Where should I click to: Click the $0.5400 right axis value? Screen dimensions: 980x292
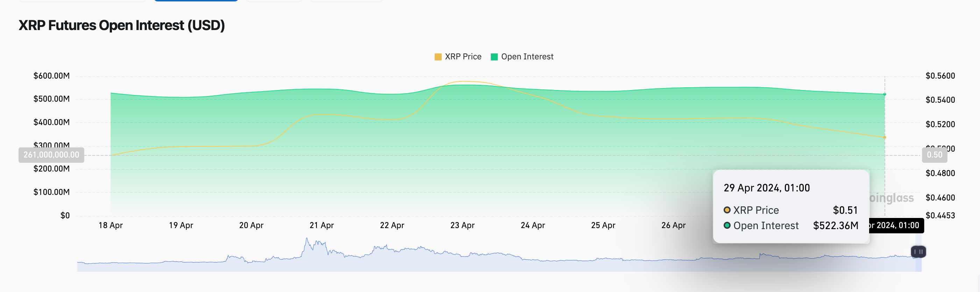tap(940, 100)
